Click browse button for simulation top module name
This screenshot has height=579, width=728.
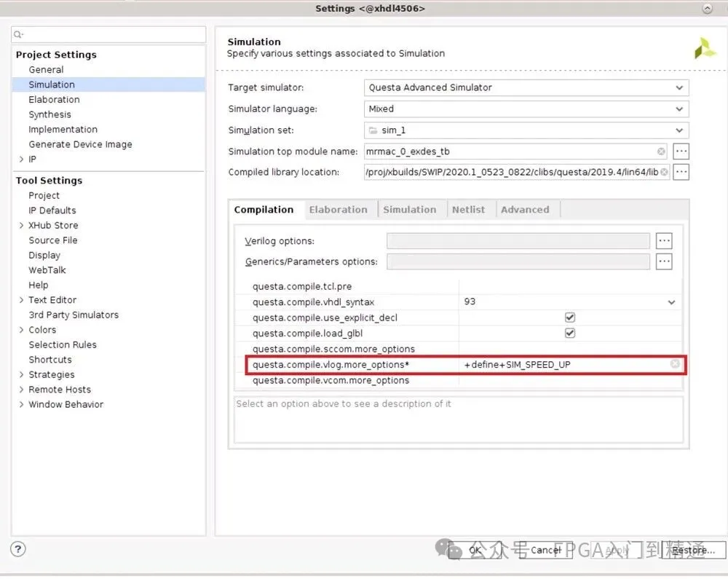click(x=681, y=151)
